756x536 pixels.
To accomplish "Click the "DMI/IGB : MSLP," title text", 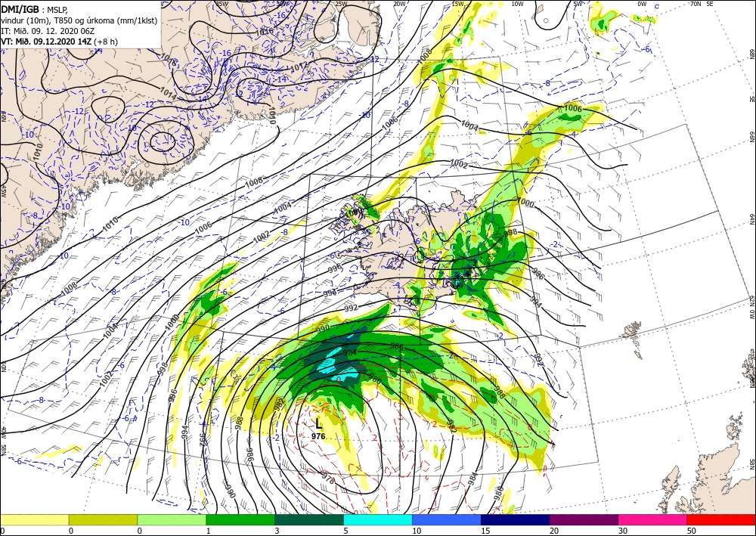I will tap(36, 8).
